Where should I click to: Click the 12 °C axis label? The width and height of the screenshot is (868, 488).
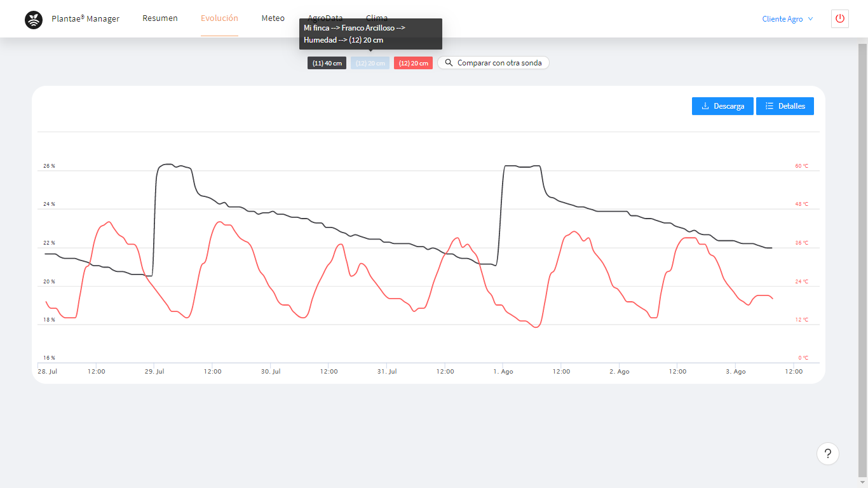802,320
